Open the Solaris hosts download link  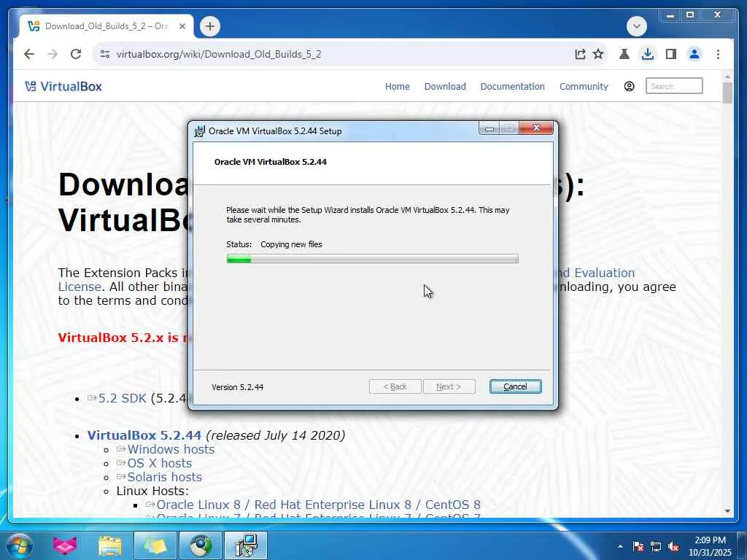164,477
